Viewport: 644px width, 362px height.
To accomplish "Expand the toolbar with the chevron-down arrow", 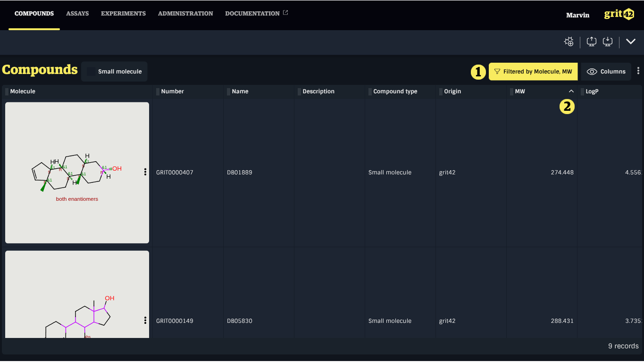I will [631, 41].
